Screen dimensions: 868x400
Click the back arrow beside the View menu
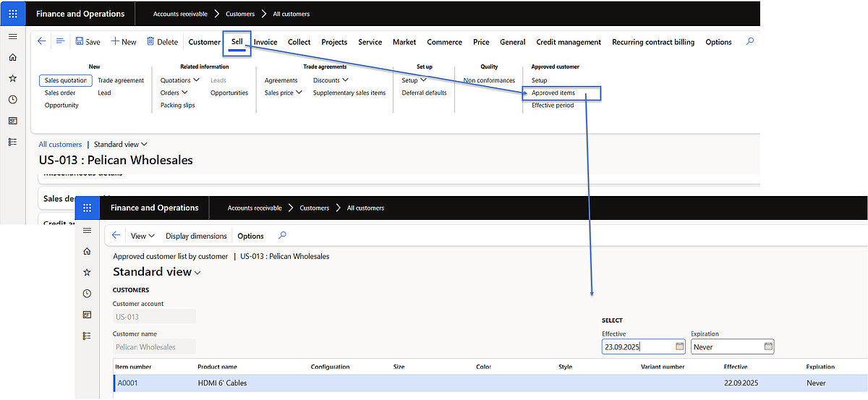coord(116,236)
